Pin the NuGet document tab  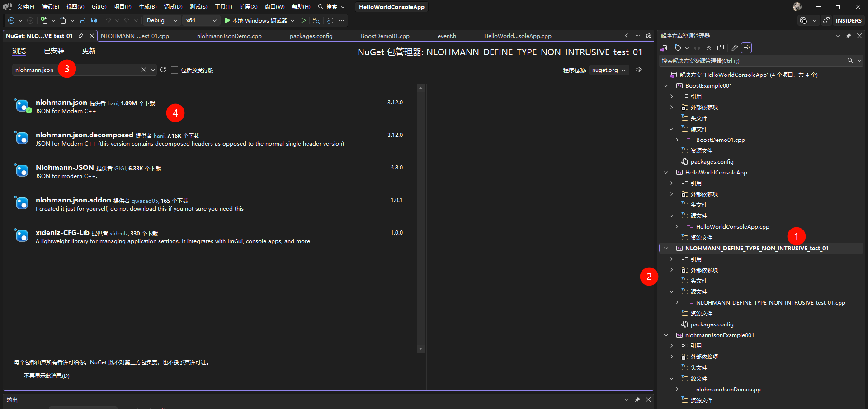pyautogui.click(x=81, y=36)
